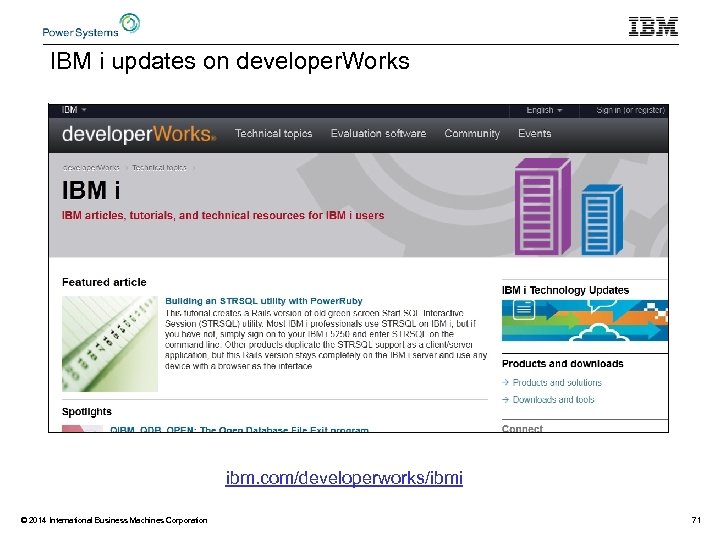Open QIBM_QDB_OPEN spotlight article link

[239, 429]
